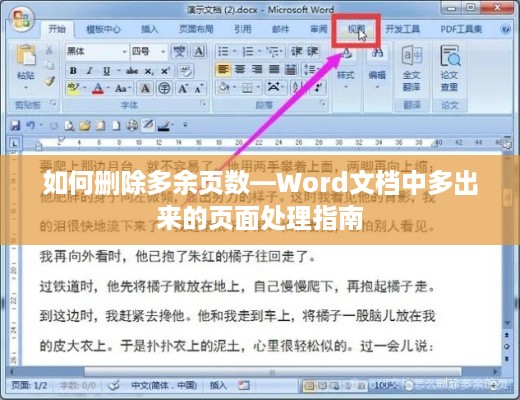Viewport: 520px width, 400px height.
Task: Open the font color dropdown arrow
Action: point(108,88)
